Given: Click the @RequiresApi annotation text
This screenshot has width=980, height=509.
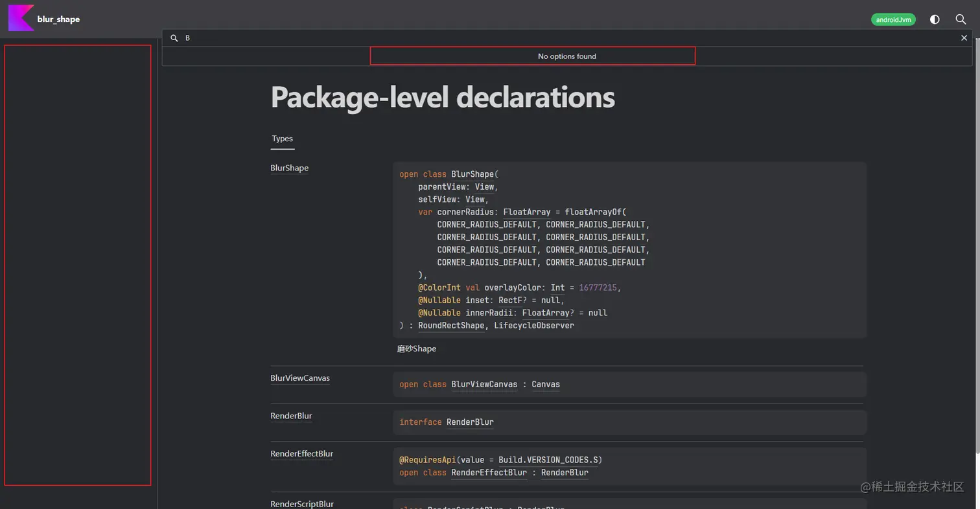Looking at the screenshot, I should (x=428, y=460).
